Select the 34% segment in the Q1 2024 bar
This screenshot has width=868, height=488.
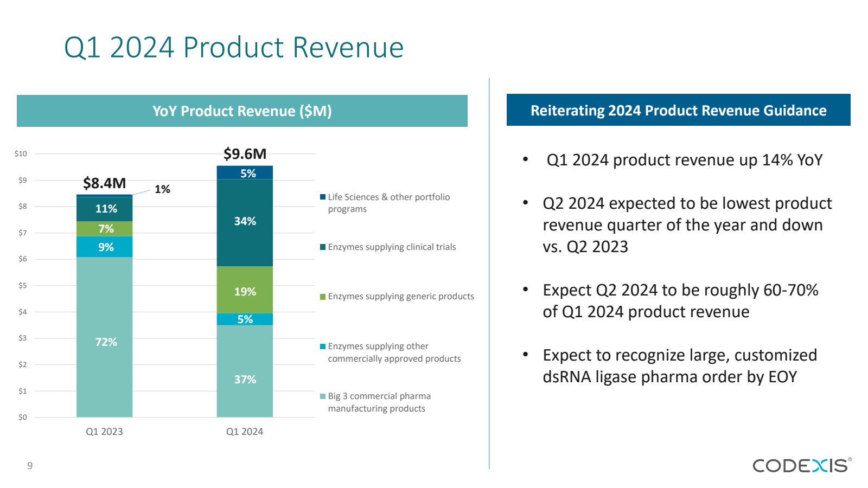(x=245, y=222)
